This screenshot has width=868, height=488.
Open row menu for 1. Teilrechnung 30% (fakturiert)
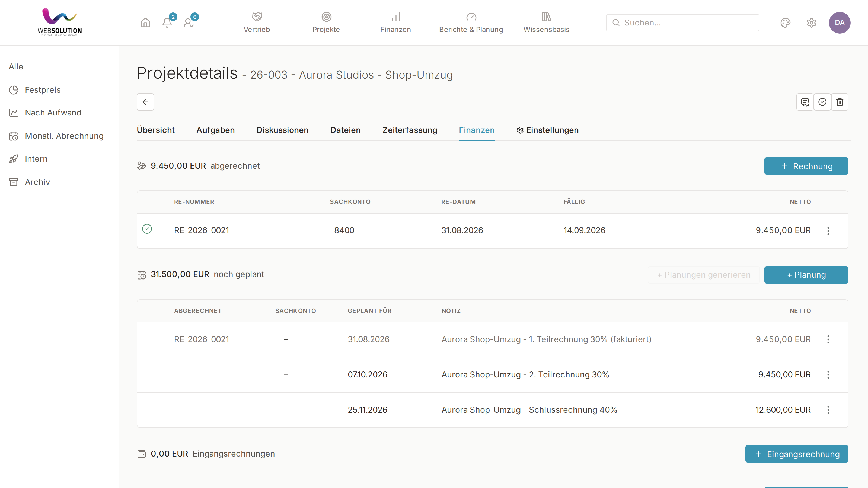pos(828,339)
